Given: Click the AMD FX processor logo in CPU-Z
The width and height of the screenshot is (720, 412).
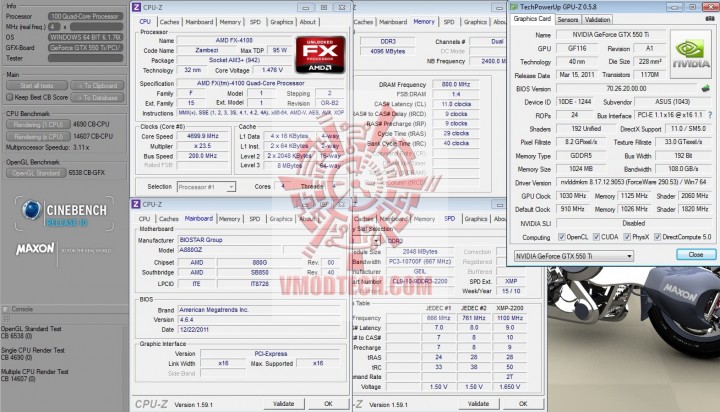Looking at the screenshot, I should click(320, 55).
